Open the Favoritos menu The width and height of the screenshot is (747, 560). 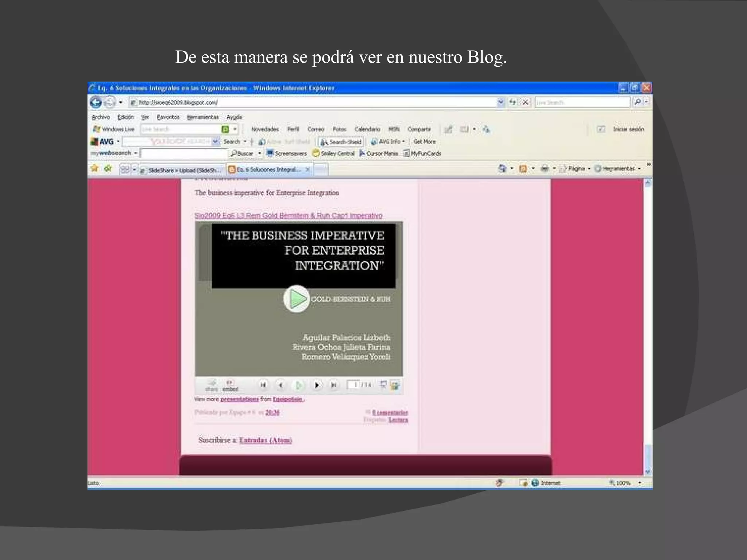tap(168, 117)
